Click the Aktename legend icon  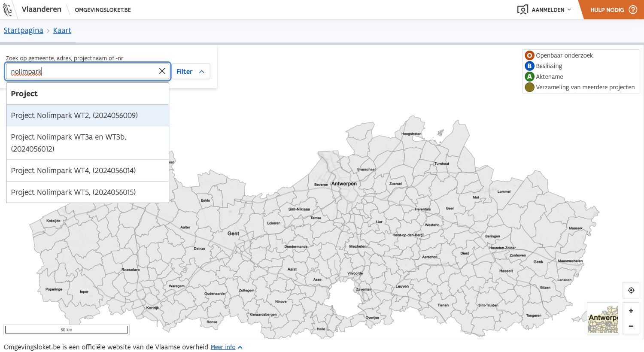[529, 77]
